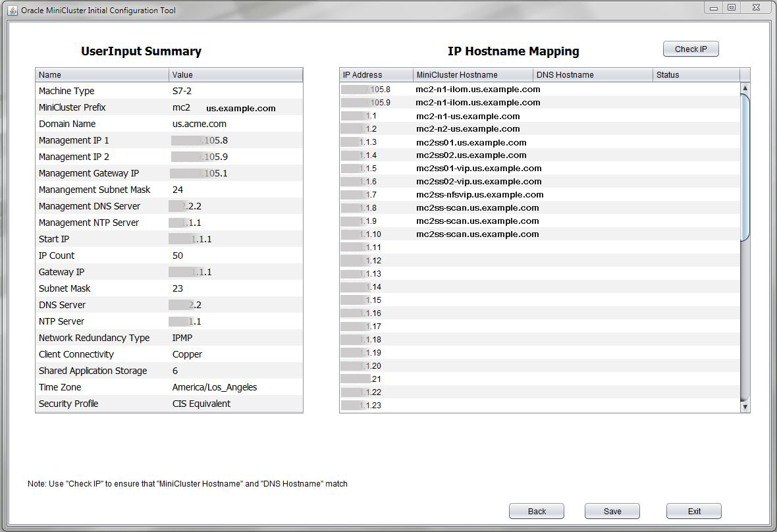Select the DNS Server row label
777x532 pixels.
62,305
